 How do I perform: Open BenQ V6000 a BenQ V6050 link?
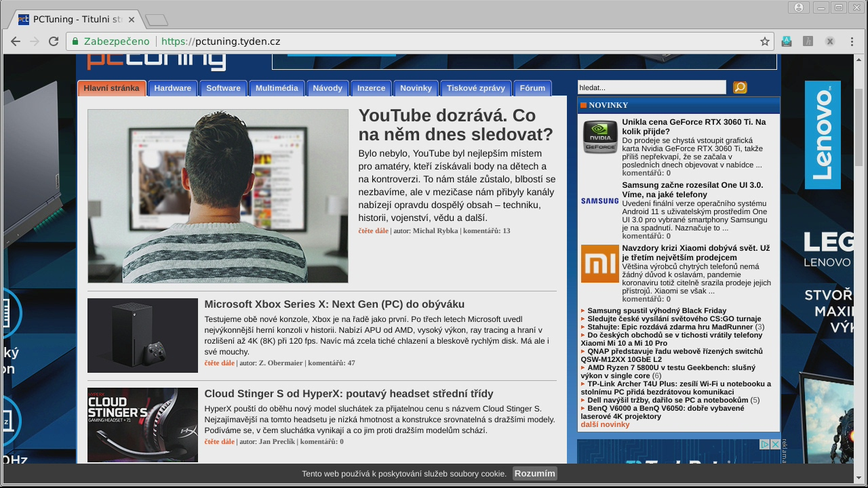662,412
